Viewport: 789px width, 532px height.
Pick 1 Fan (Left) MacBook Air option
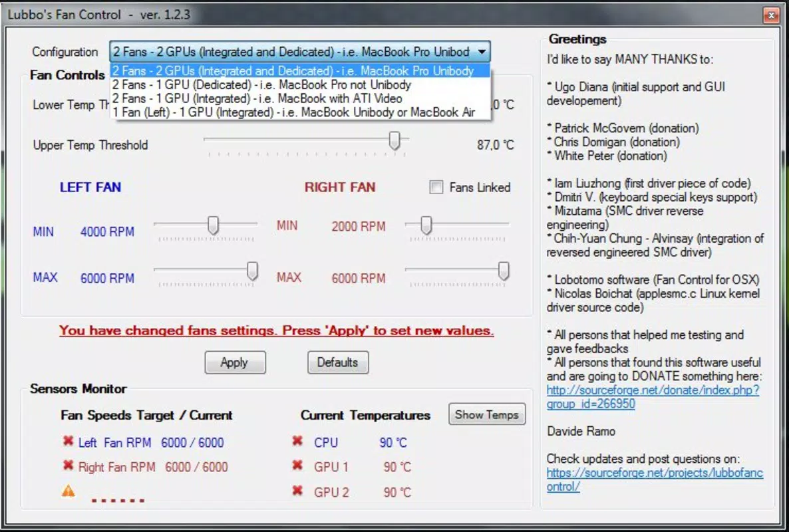coord(300,112)
